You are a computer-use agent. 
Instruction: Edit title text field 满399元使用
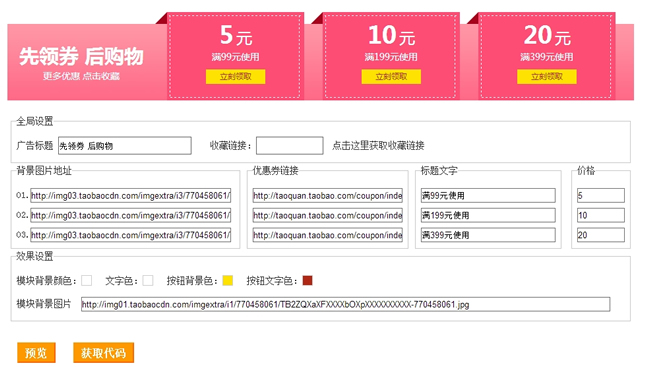click(x=488, y=235)
